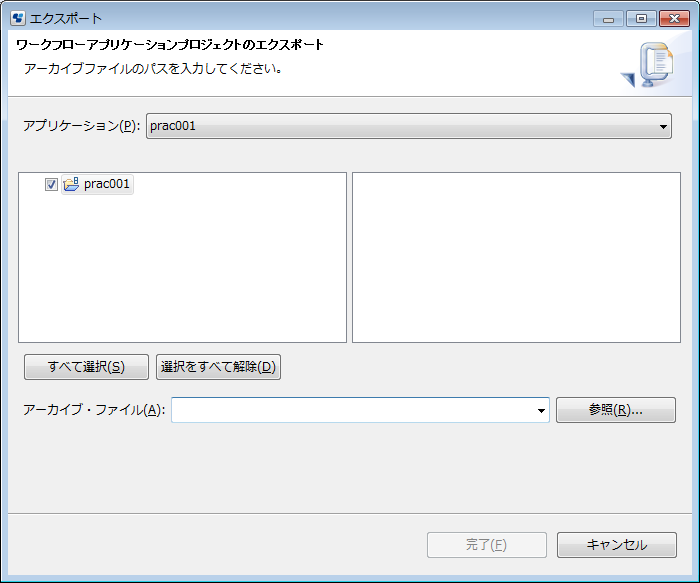
Task: Close the エクスポート dialog
Action: coord(674,19)
